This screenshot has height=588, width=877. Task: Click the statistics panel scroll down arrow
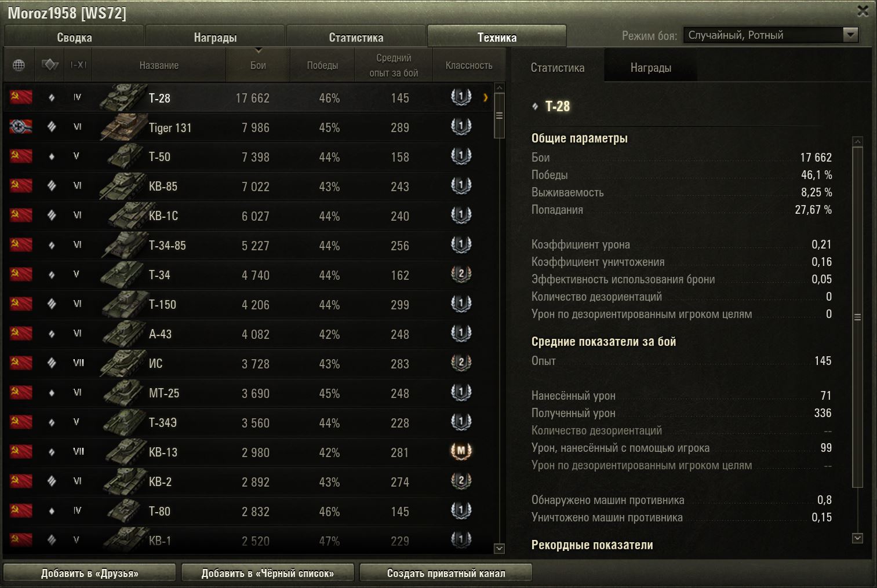[858, 538]
